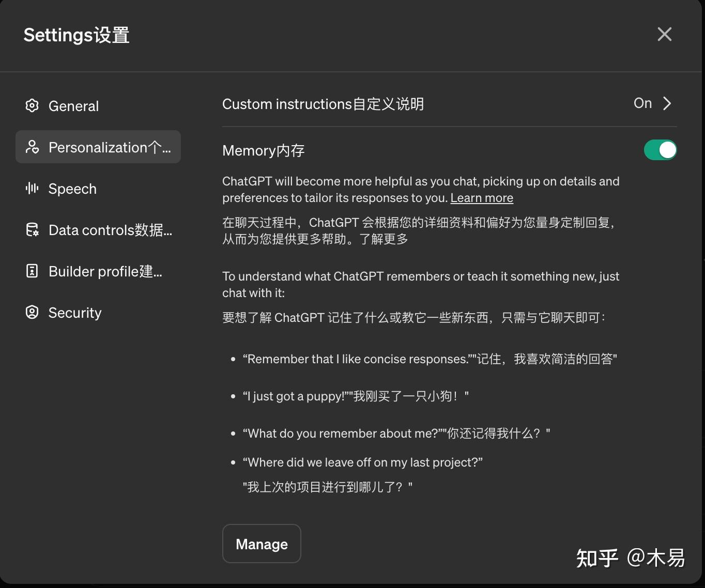Click the Data controls database icon
Viewport: 705px width, 588px height.
(31, 230)
